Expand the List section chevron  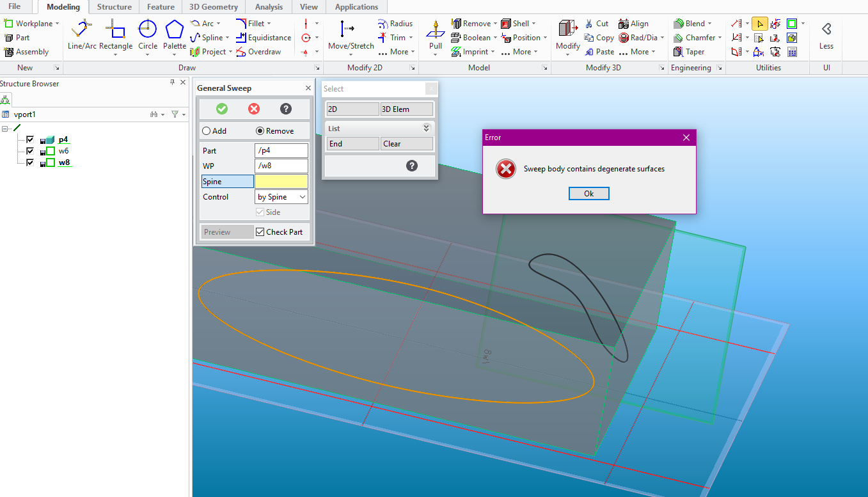click(x=427, y=129)
